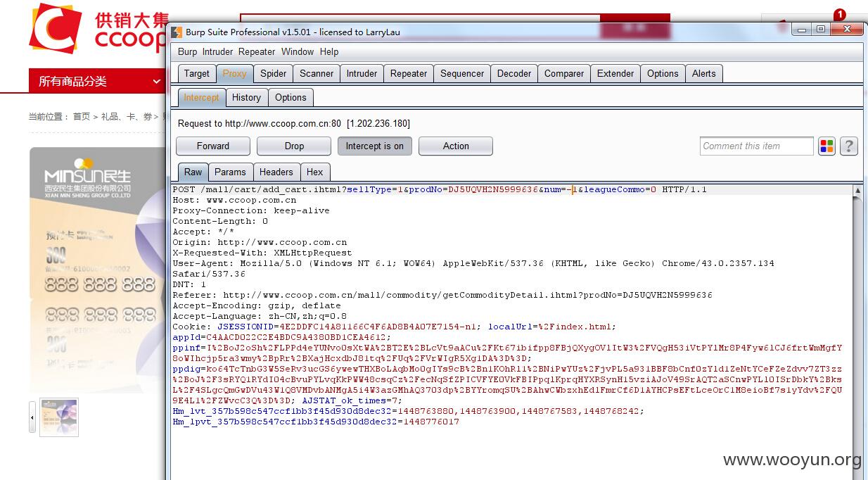Open the Repeater menu in menu bar
This screenshot has width=868, height=480.
257,51
